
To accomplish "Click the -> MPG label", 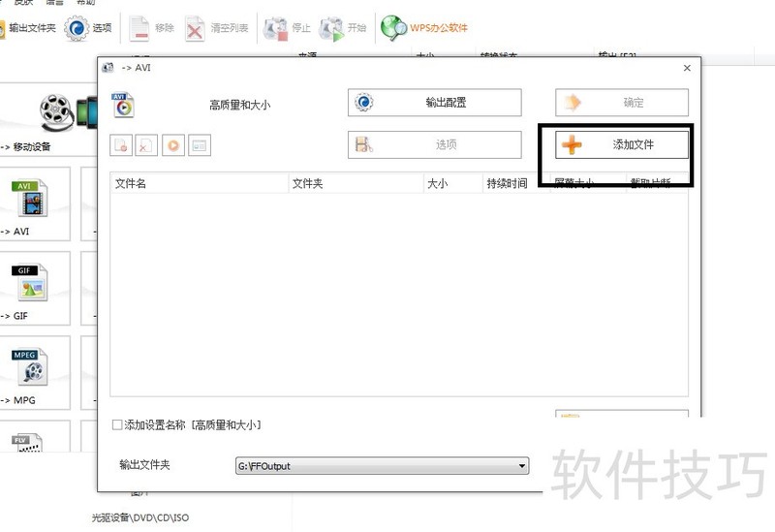I will [17, 400].
